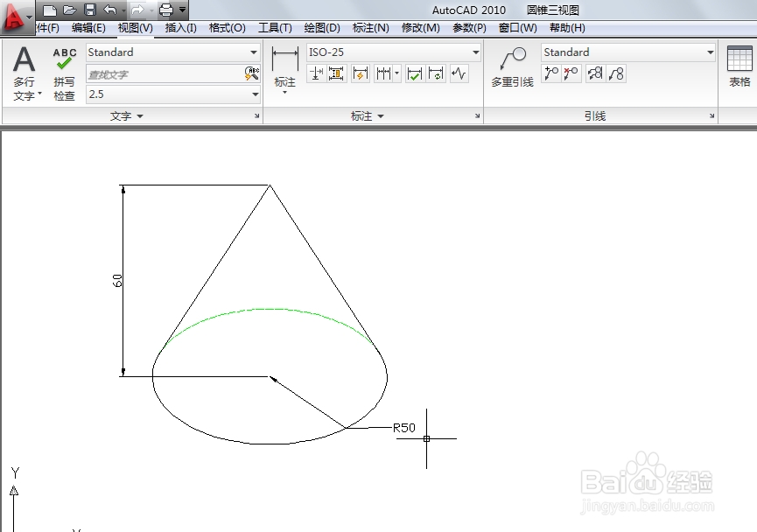Click the R50 radius dimension text
The image size is (757, 532).
pyautogui.click(x=404, y=428)
